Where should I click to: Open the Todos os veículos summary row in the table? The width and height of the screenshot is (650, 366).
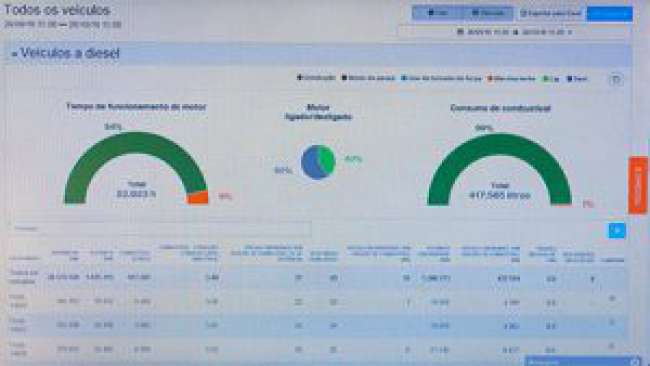(318, 278)
